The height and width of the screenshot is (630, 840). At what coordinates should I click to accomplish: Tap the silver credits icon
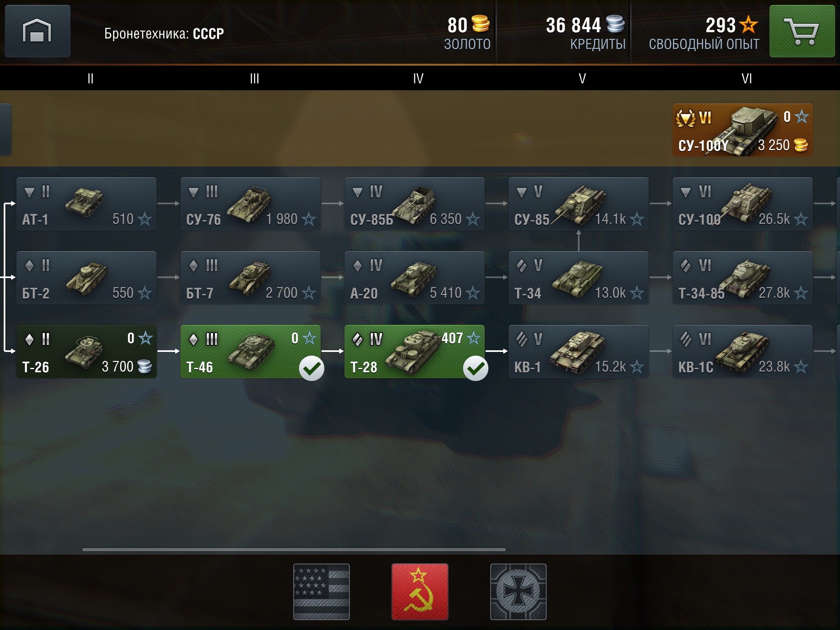[615, 24]
